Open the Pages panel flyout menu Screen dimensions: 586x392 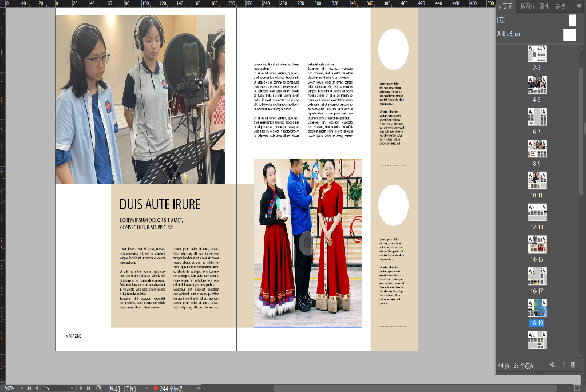[x=580, y=7]
